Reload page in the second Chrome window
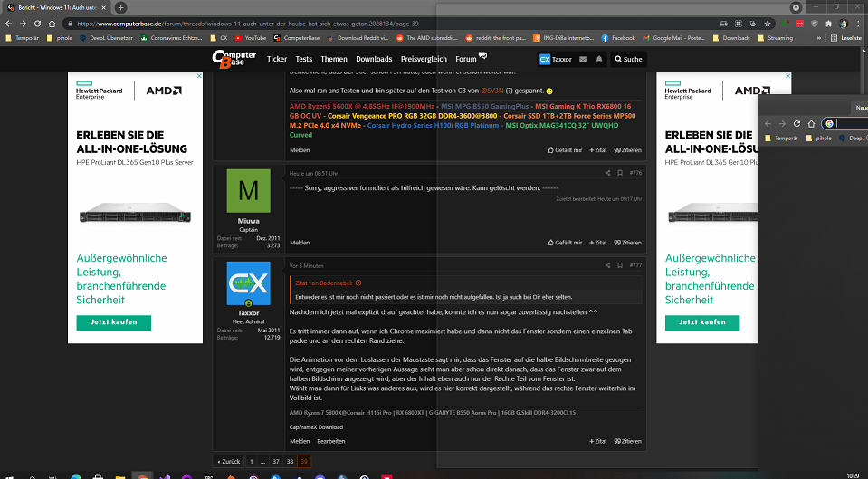Viewport: 868px width, 479px height. coord(796,123)
